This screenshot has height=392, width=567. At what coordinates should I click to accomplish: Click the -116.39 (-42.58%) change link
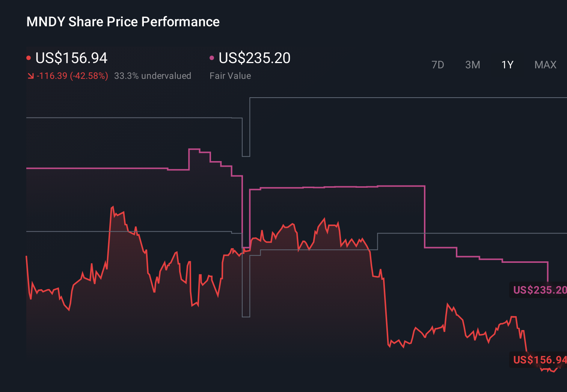pos(71,75)
